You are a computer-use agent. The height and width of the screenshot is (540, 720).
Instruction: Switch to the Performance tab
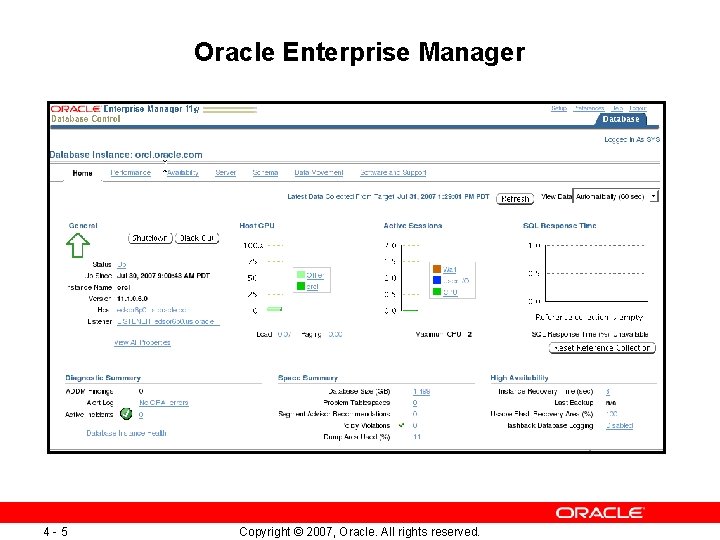130,173
